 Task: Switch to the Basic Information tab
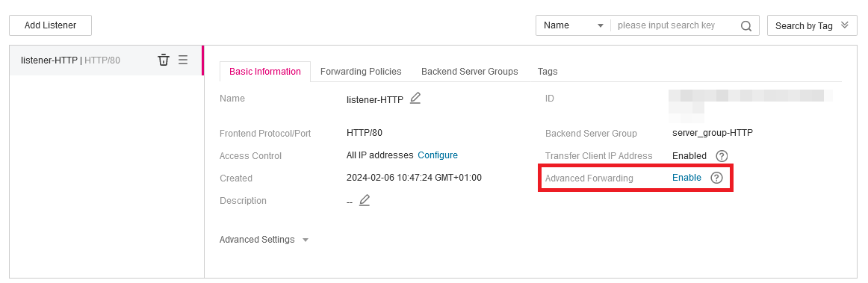pyautogui.click(x=265, y=72)
